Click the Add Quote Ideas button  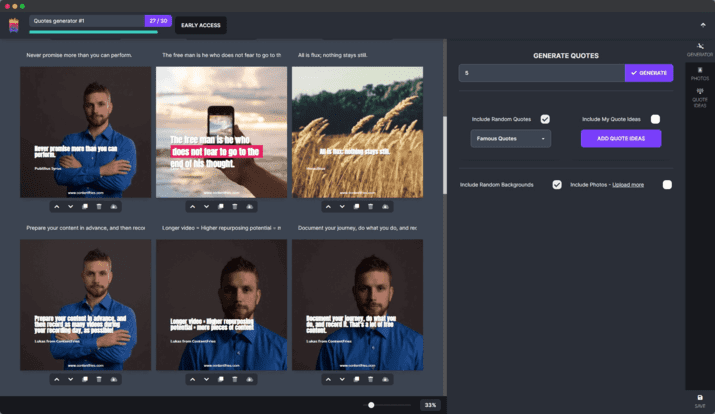[627, 139]
